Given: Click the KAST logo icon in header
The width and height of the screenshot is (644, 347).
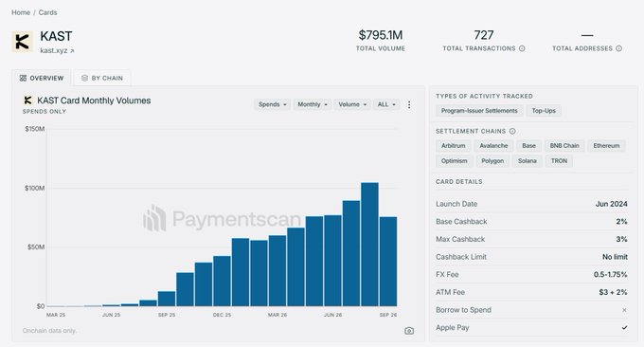Looking at the screenshot, I should pyautogui.click(x=22, y=42).
